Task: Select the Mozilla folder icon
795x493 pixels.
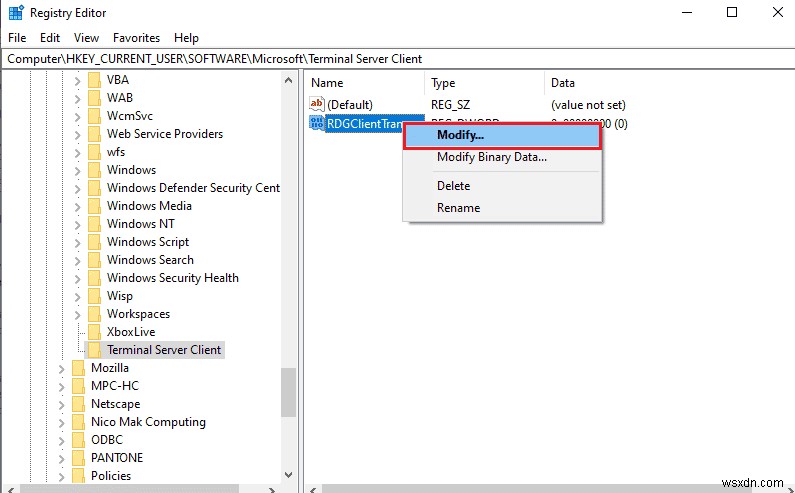Action: tap(79, 368)
